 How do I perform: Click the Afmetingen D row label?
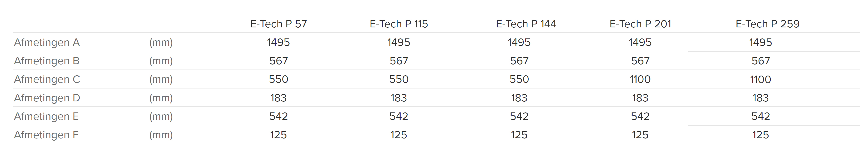coord(47,98)
